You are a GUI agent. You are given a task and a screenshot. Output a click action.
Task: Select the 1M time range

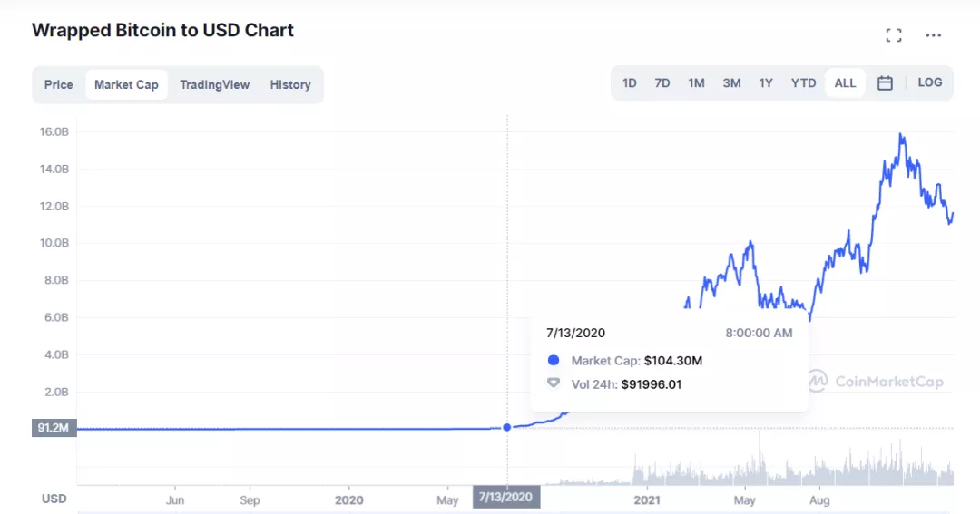tap(696, 83)
